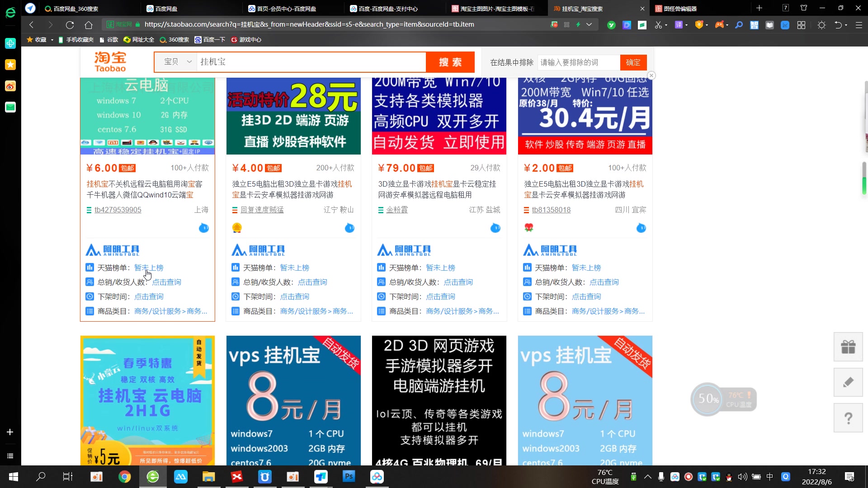The width and height of the screenshot is (868, 488).
Task: Click the magnifier icon in toolbar
Action: 739,25
